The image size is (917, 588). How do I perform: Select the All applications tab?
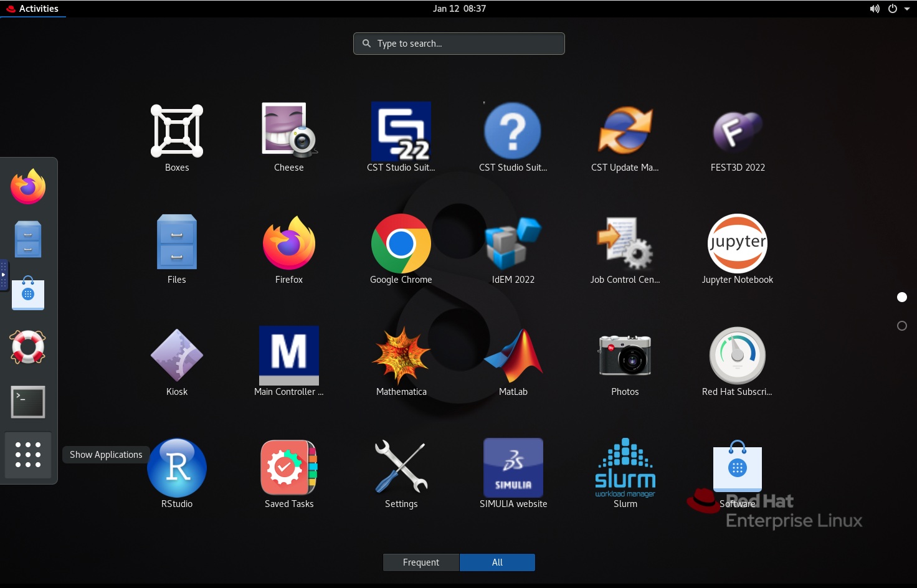coord(497,562)
